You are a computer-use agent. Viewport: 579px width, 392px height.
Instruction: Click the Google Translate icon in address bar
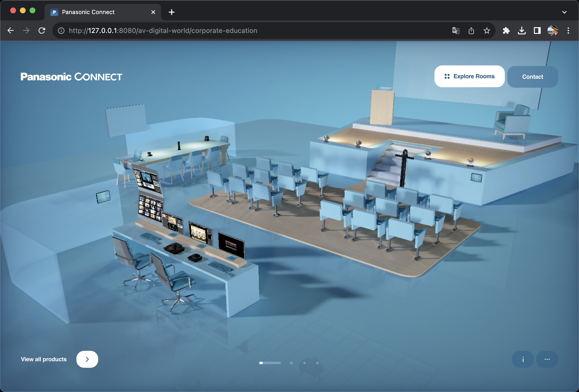point(455,31)
